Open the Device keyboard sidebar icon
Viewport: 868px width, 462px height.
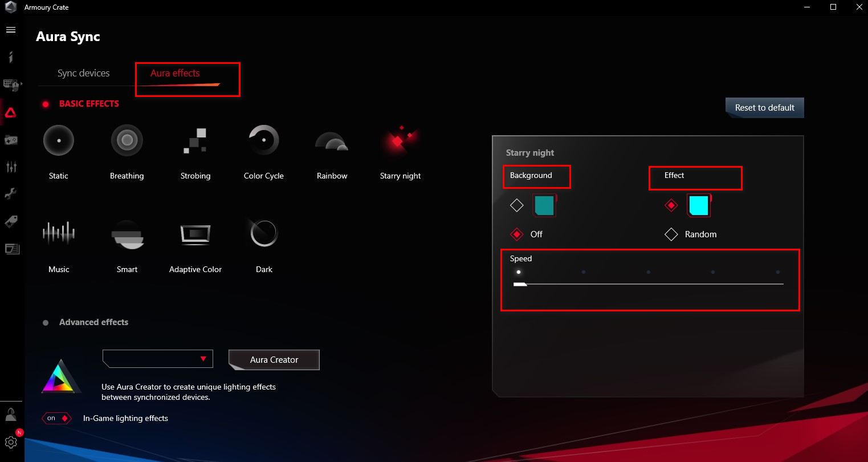(x=12, y=85)
